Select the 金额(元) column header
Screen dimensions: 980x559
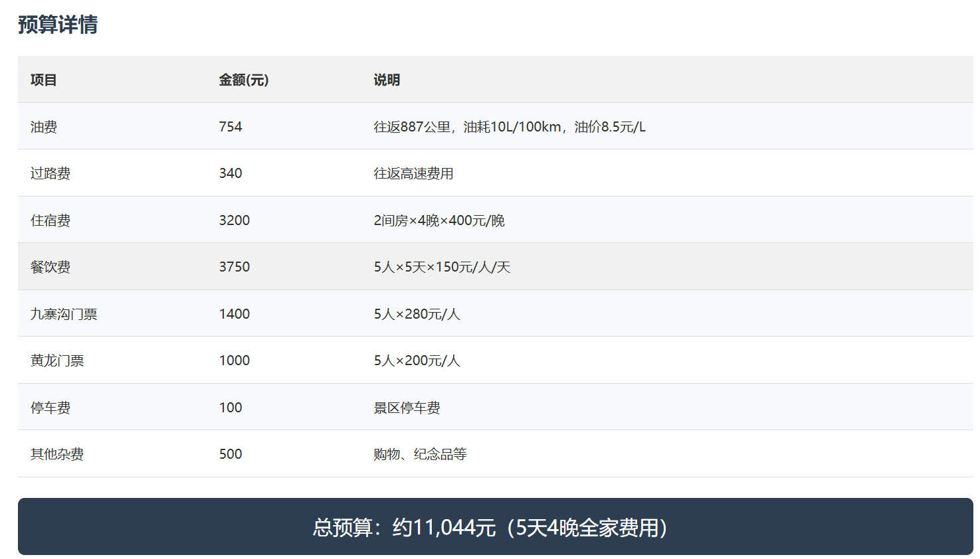pyautogui.click(x=244, y=80)
